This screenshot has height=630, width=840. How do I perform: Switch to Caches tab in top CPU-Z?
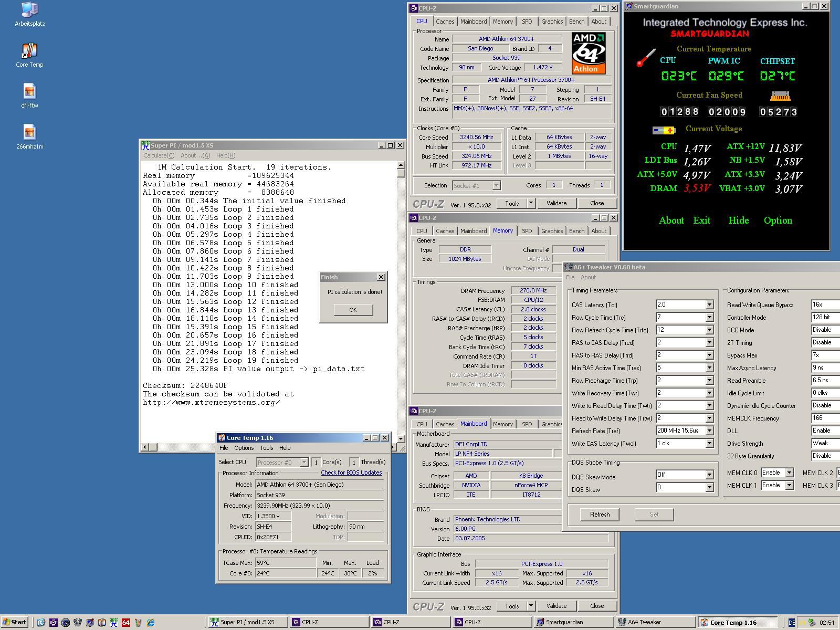(445, 22)
